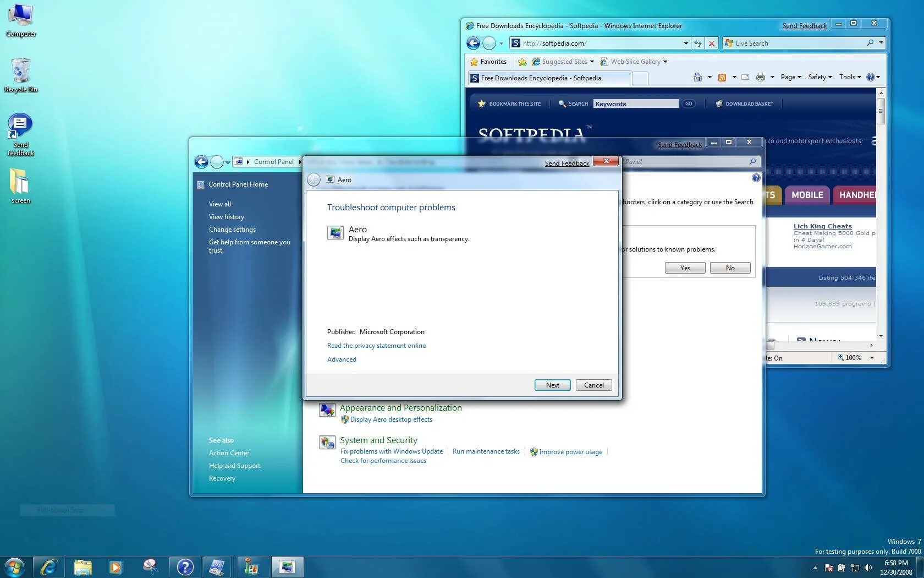Click the Home icon in Internet Explorer
This screenshot has height=578, width=924.
click(x=698, y=77)
